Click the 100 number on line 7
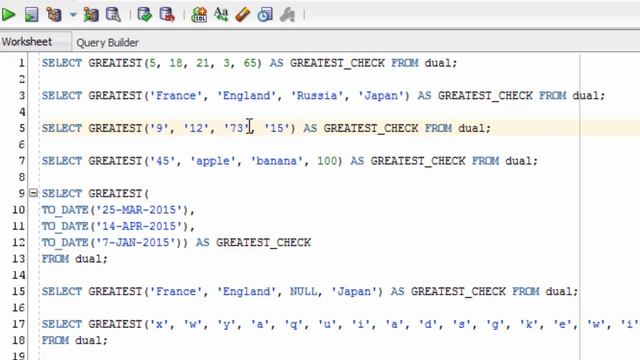The image size is (640, 360). click(327, 161)
